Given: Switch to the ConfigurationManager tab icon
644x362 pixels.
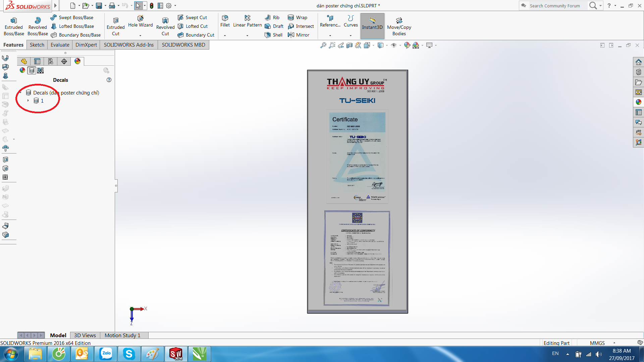Looking at the screenshot, I should [51, 61].
